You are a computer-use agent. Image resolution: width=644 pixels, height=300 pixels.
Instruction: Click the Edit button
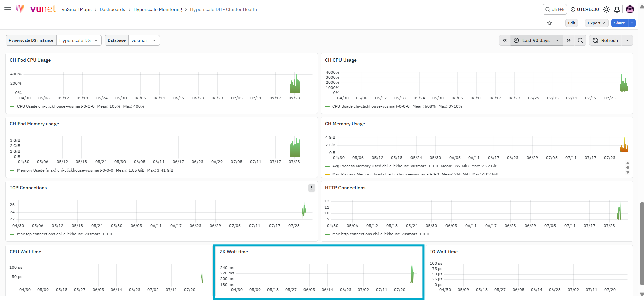572,23
